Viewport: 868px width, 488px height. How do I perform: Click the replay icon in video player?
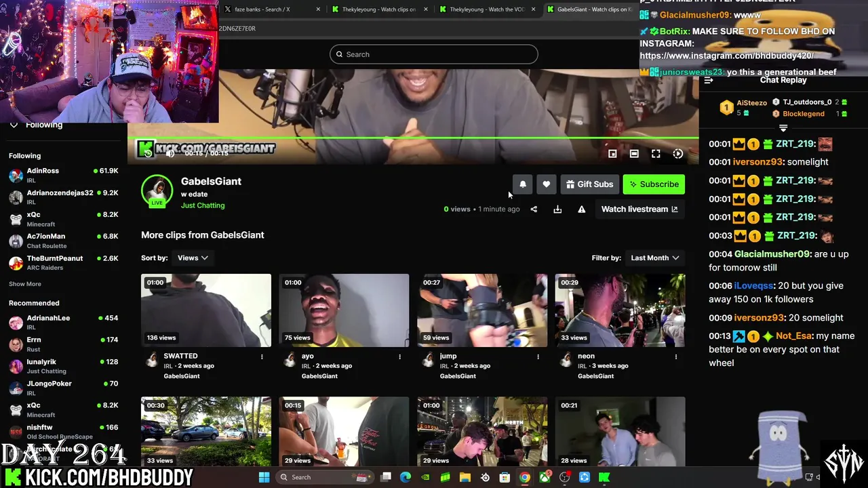(x=147, y=153)
